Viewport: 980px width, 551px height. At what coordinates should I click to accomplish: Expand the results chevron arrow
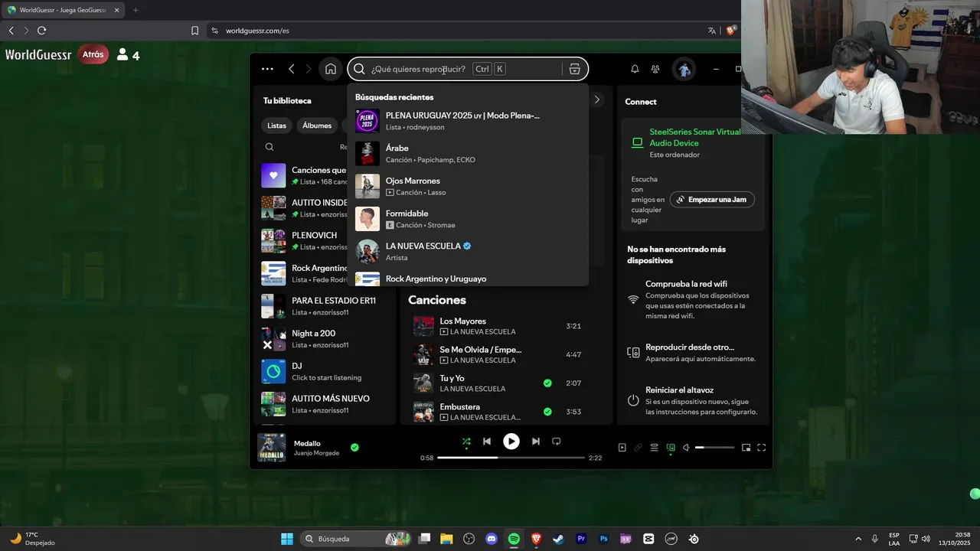[597, 99]
